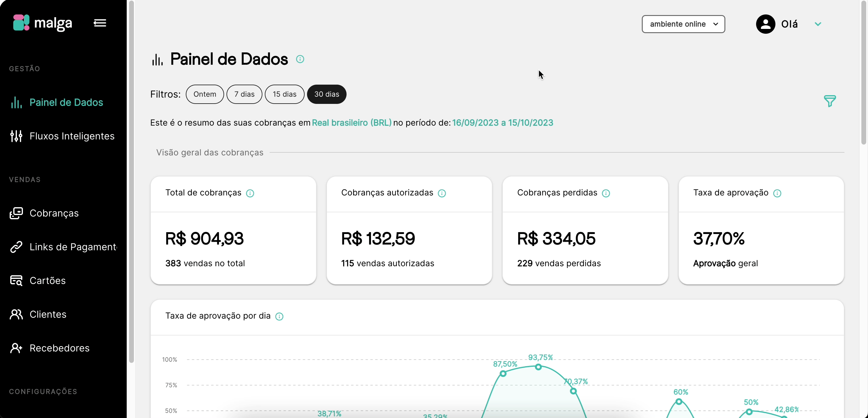Click the info icon beside Painel de Dados title
The height and width of the screenshot is (418, 868).
(300, 59)
